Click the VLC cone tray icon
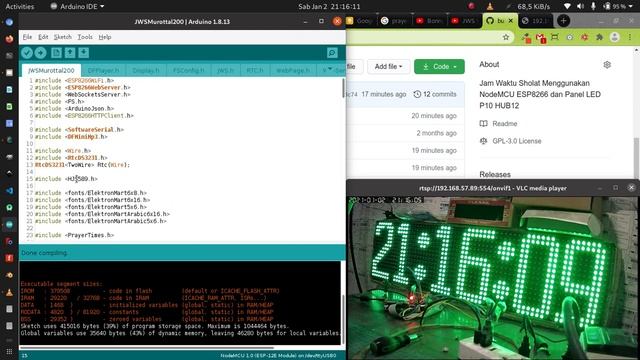The height and width of the screenshot is (360, 640). [x=490, y=7]
